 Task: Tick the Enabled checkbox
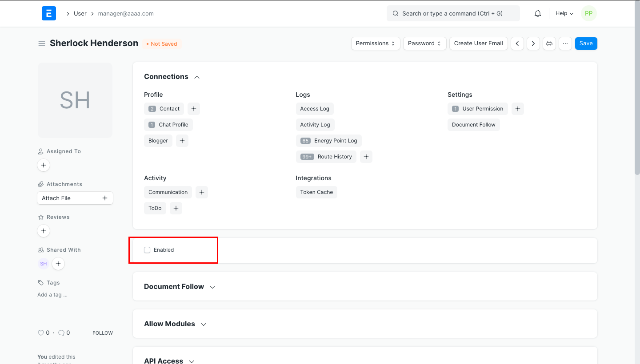coord(147,250)
